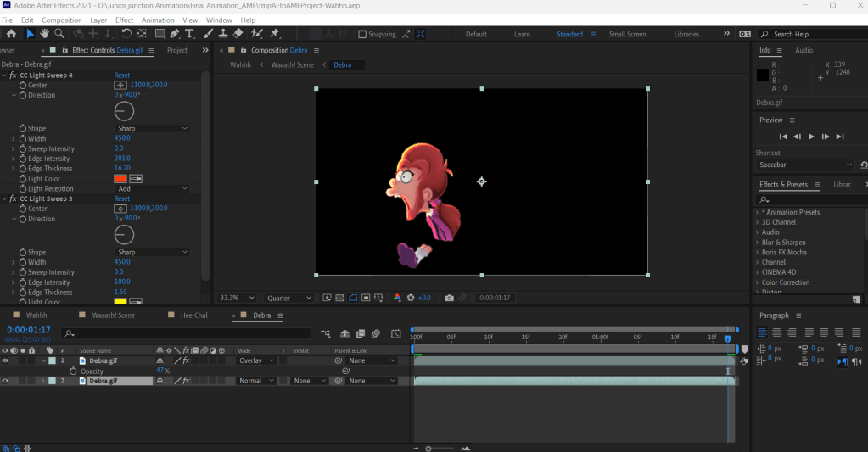Enable the Snapping checkbox

362,35
